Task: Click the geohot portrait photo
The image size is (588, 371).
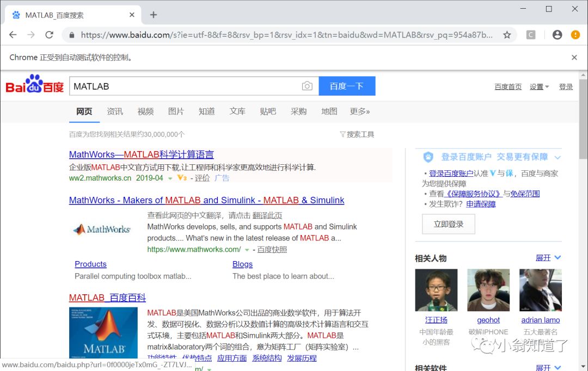Action: pyautogui.click(x=488, y=290)
